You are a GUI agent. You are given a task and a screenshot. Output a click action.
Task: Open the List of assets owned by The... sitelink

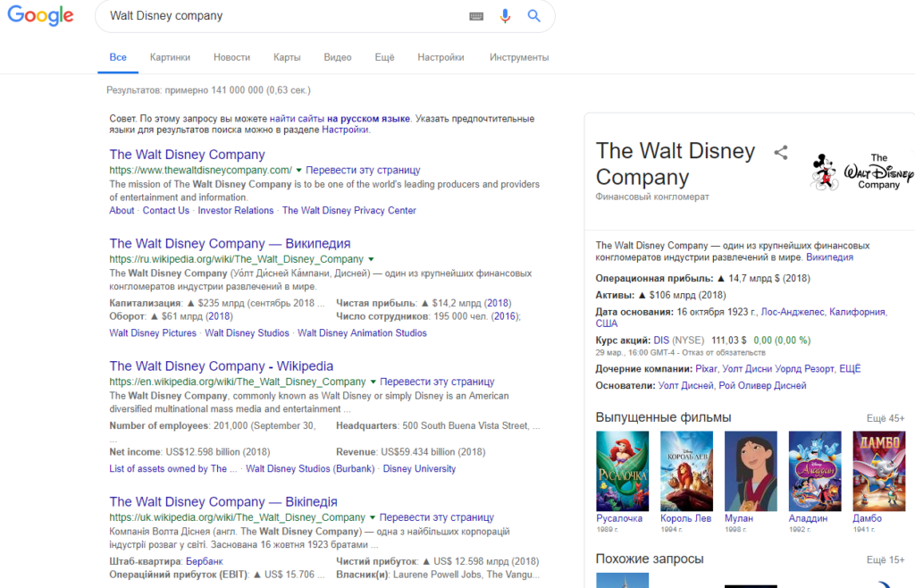(173, 469)
